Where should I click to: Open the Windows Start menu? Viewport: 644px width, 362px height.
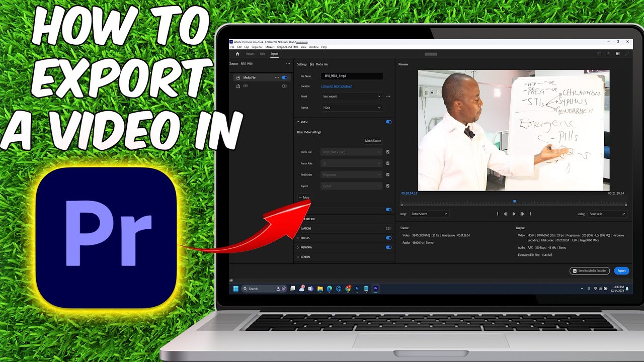[236, 289]
